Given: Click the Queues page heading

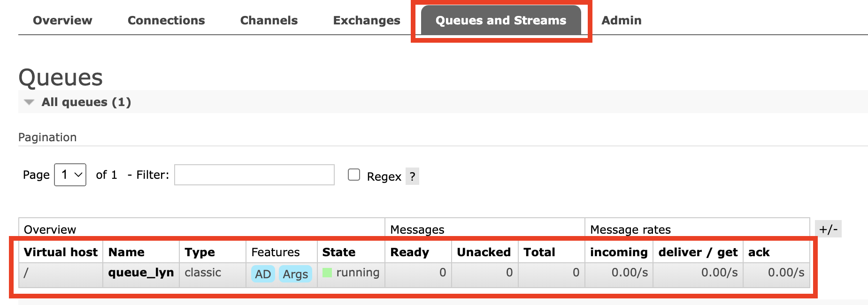Looking at the screenshot, I should 61,77.
